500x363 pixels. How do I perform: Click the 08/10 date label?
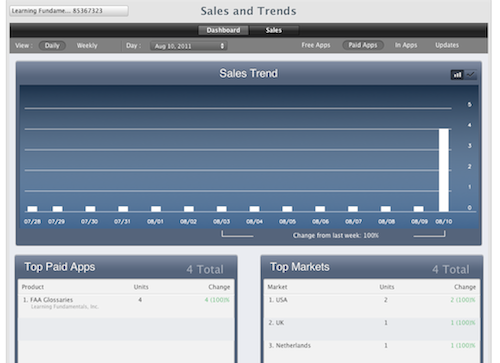444,222
